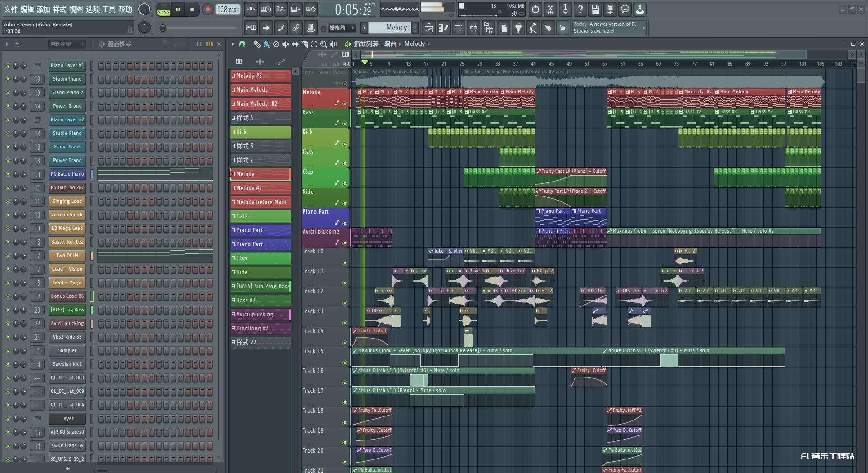
Task: Toggle mute LED for Track 12
Action: pyautogui.click(x=345, y=303)
